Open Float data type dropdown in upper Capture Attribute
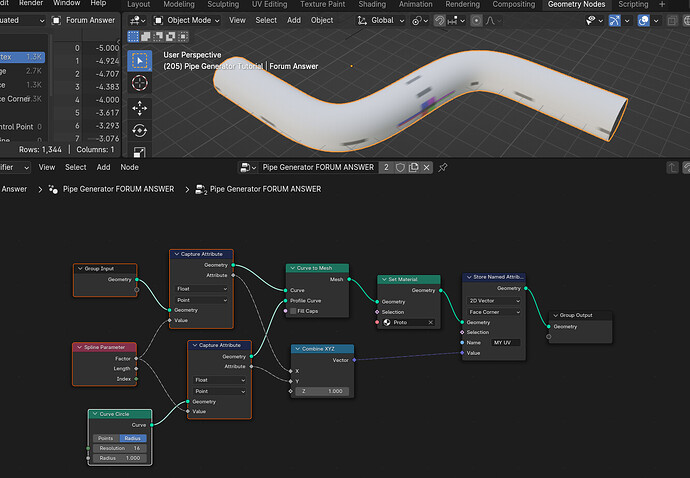The width and height of the screenshot is (690, 478). (x=202, y=289)
